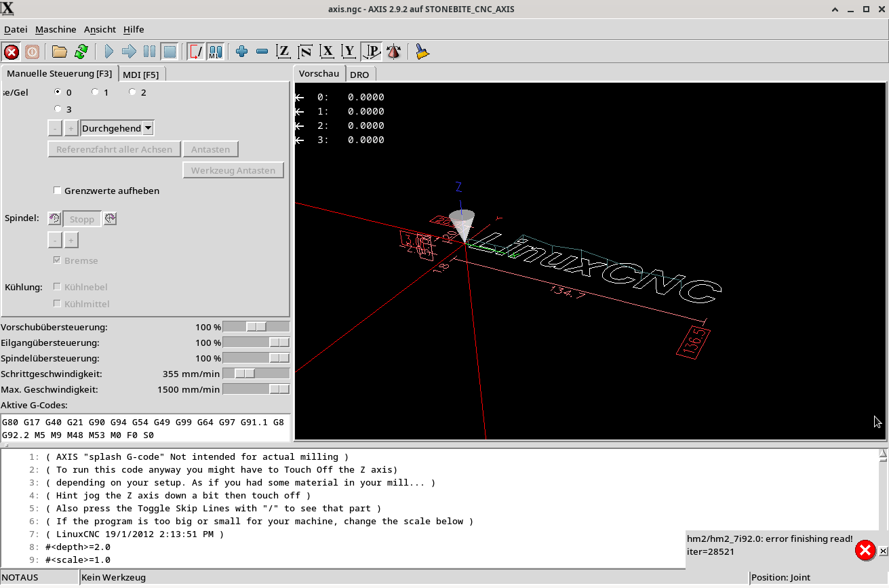
Task: Open the Hilfe menu
Action: coord(134,29)
